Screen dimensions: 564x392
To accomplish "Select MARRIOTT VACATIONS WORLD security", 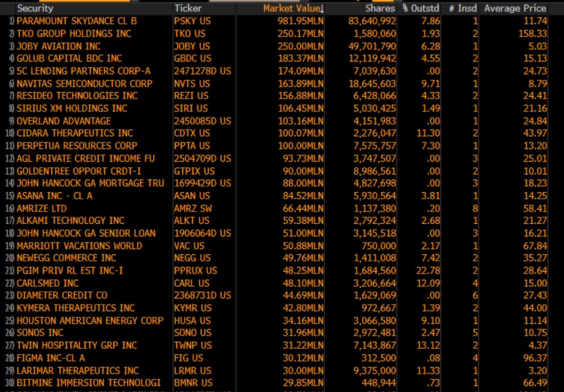I will click(79, 246).
